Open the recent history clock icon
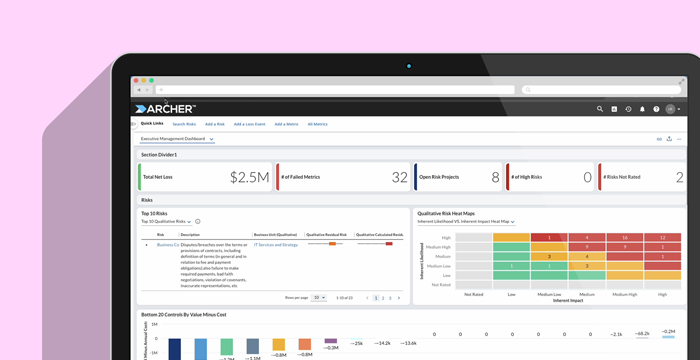The width and height of the screenshot is (700, 360). [x=628, y=109]
